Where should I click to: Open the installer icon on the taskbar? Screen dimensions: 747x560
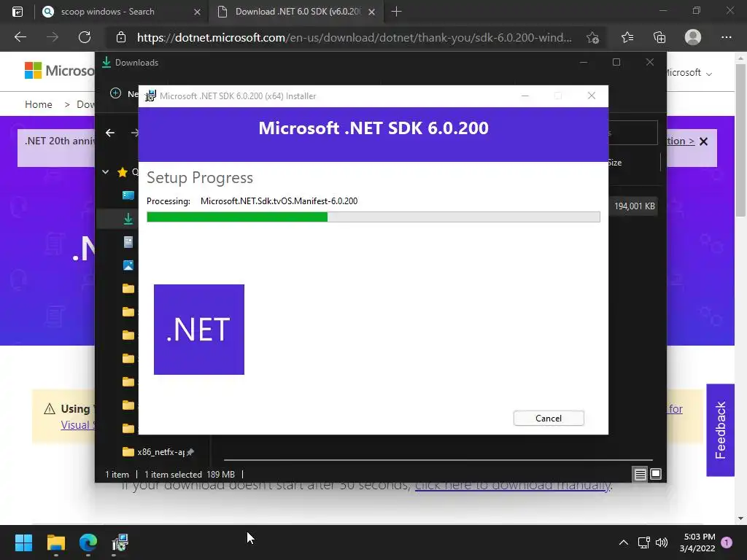[x=120, y=542]
